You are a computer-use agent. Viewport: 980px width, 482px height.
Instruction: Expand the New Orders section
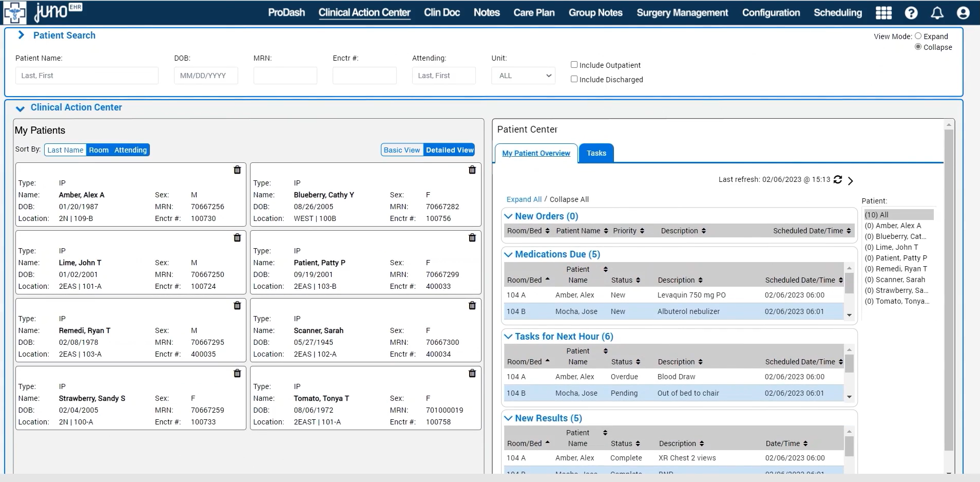tap(508, 216)
